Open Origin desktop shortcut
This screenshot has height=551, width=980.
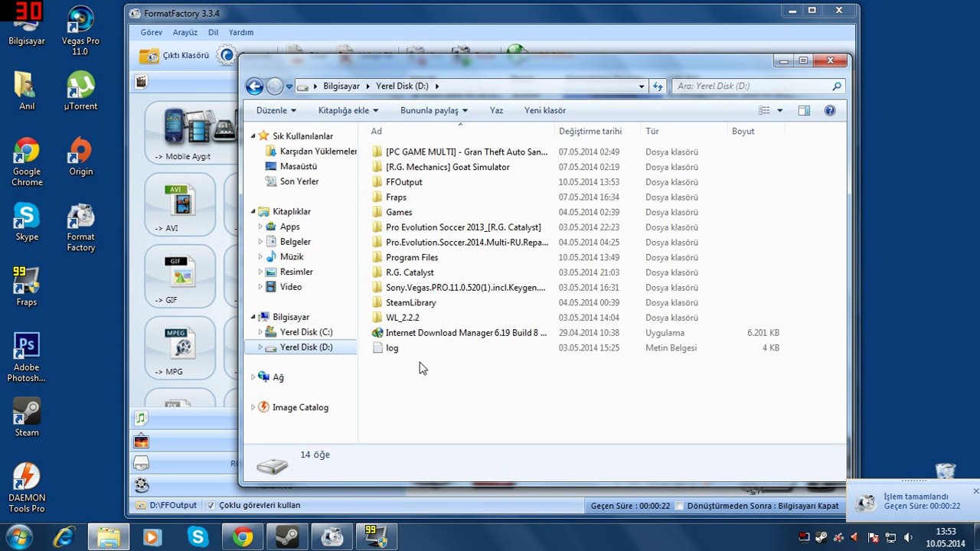coord(80,158)
